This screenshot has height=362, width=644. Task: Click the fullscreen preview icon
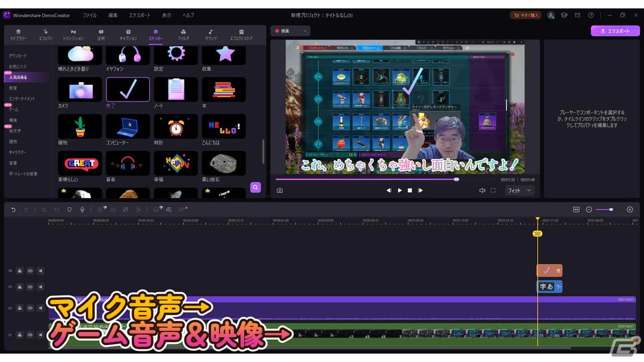click(493, 190)
